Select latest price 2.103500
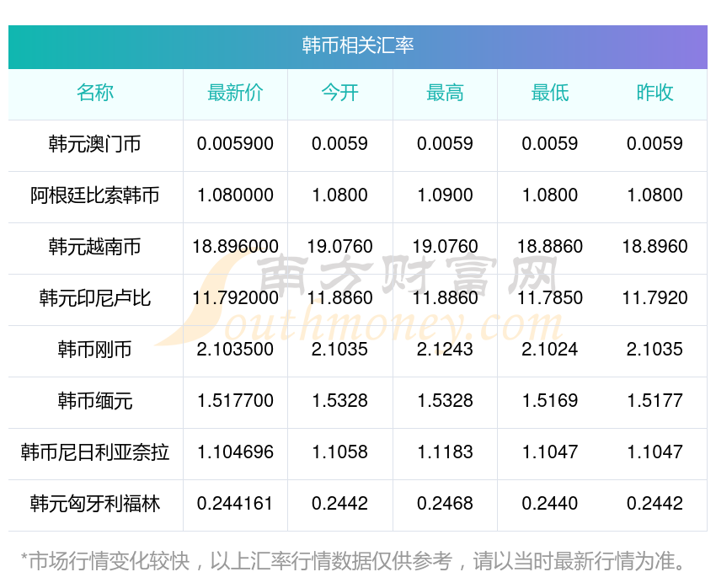The width and height of the screenshot is (716, 588). pyautogui.click(x=235, y=350)
